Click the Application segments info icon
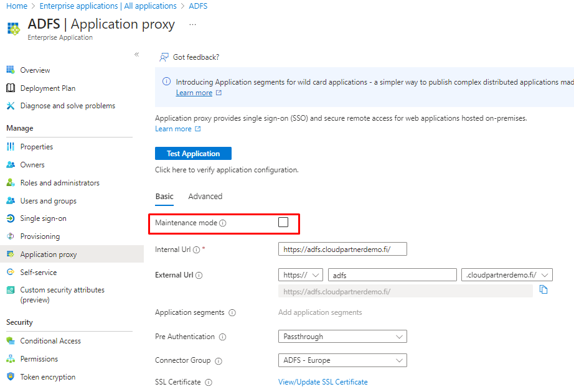 [232, 313]
